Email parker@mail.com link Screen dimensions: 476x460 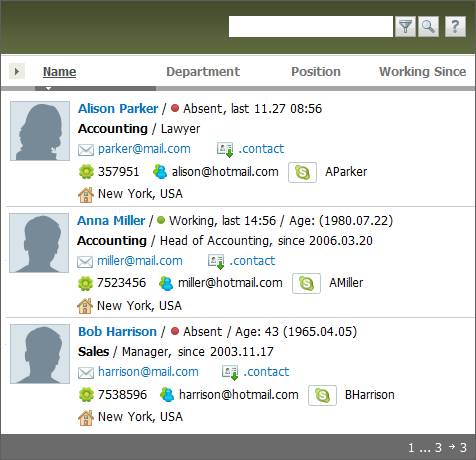tap(144, 149)
